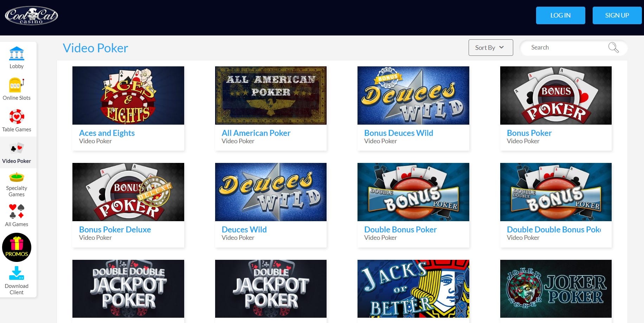Open the Joker Poker thumbnail

(x=556, y=289)
